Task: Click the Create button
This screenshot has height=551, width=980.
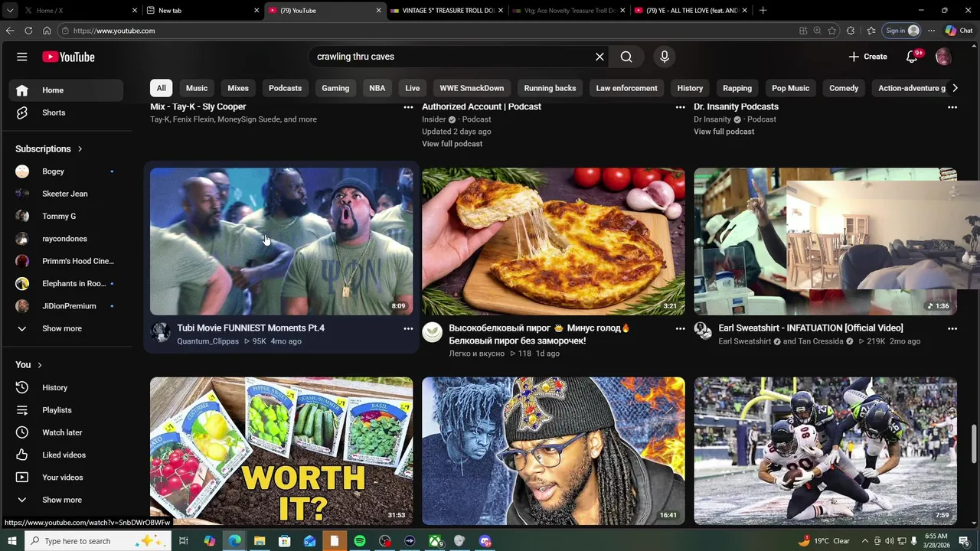Action: [867, 57]
